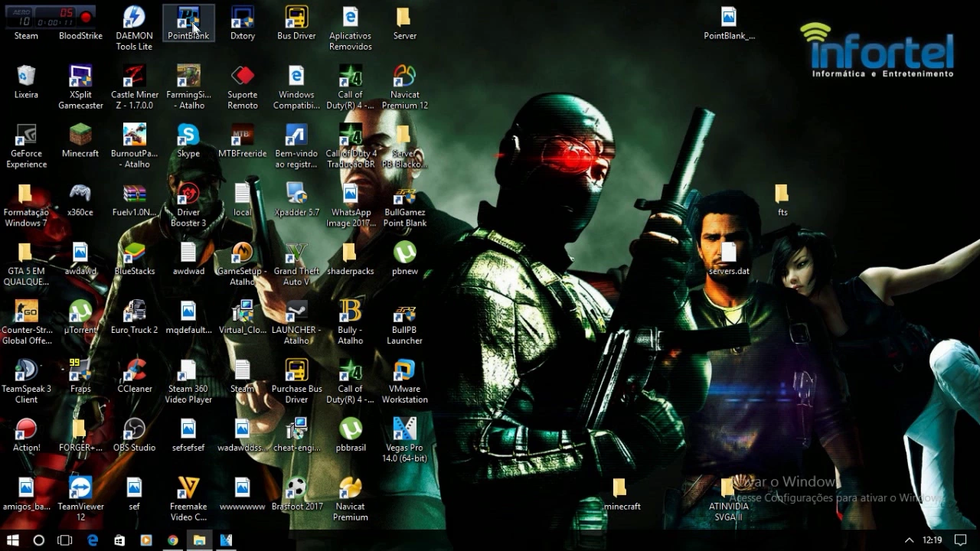This screenshot has width=980, height=551.
Task: Open the µTorrent shortcut
Action: click(x=80, y=318)
